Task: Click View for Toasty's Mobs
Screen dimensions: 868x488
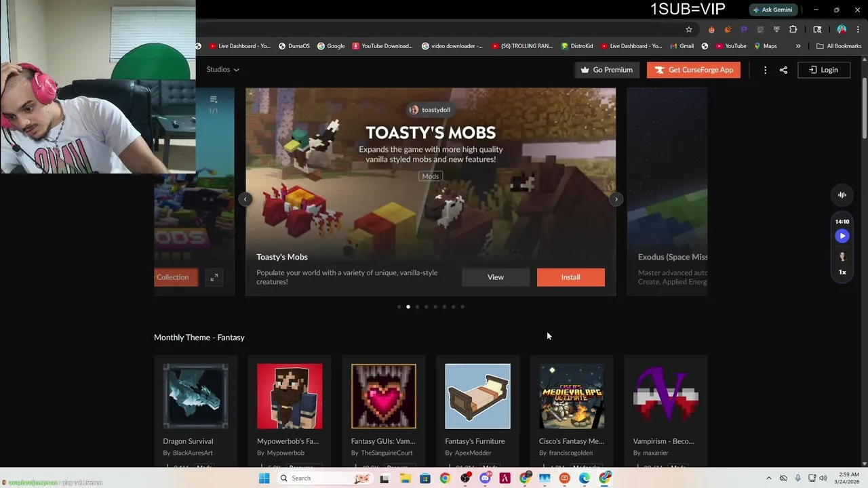Action: [x=496, y=277]
